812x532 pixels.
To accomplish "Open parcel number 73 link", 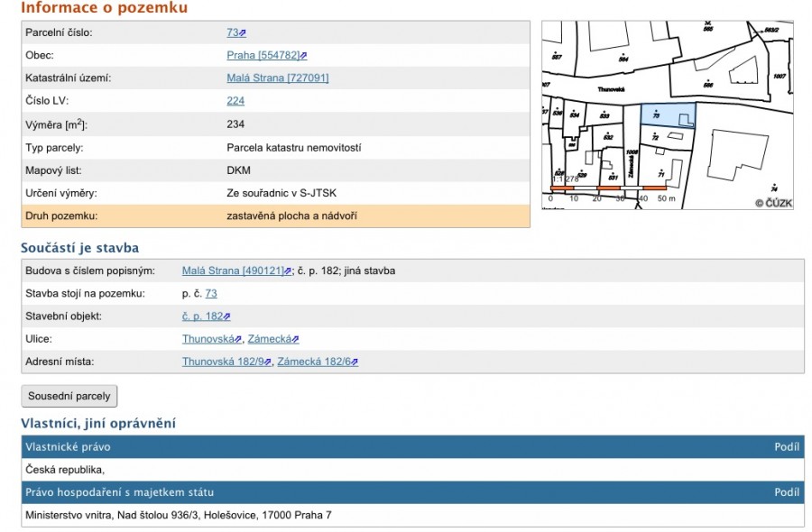I will coord(233,32).
